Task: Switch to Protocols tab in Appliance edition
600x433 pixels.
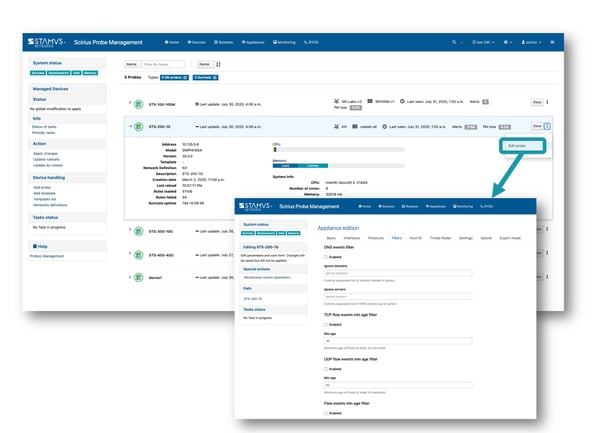Action: click(376, 238)
